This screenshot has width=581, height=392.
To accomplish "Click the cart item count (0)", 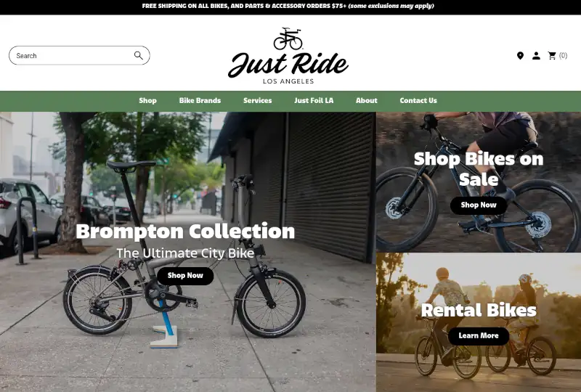I will (x=564, y=56).
